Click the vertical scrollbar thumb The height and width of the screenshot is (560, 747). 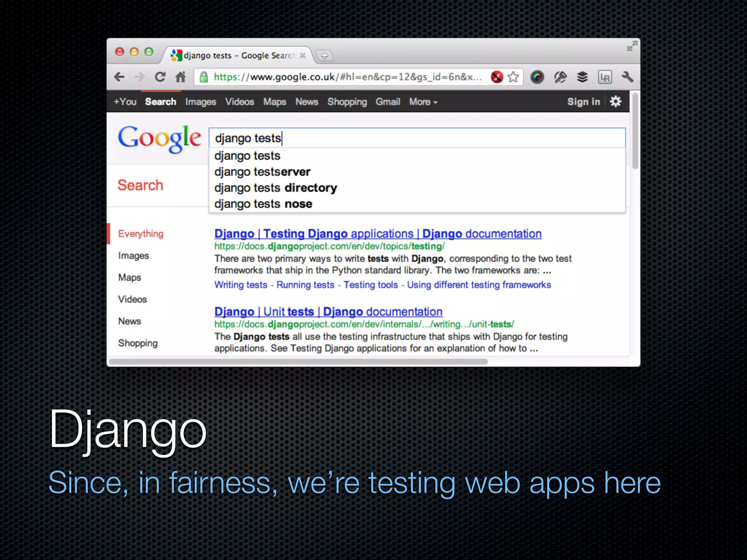click(635, 131)
